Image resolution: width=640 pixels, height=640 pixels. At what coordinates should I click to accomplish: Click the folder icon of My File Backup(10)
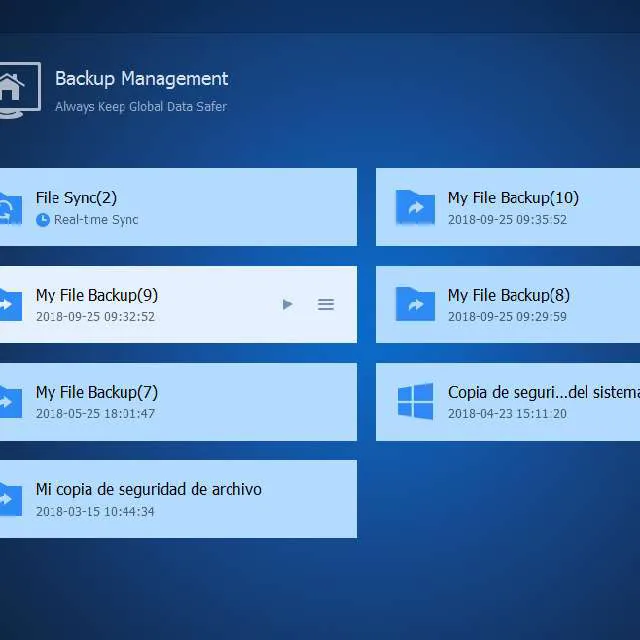click(415, 207)
